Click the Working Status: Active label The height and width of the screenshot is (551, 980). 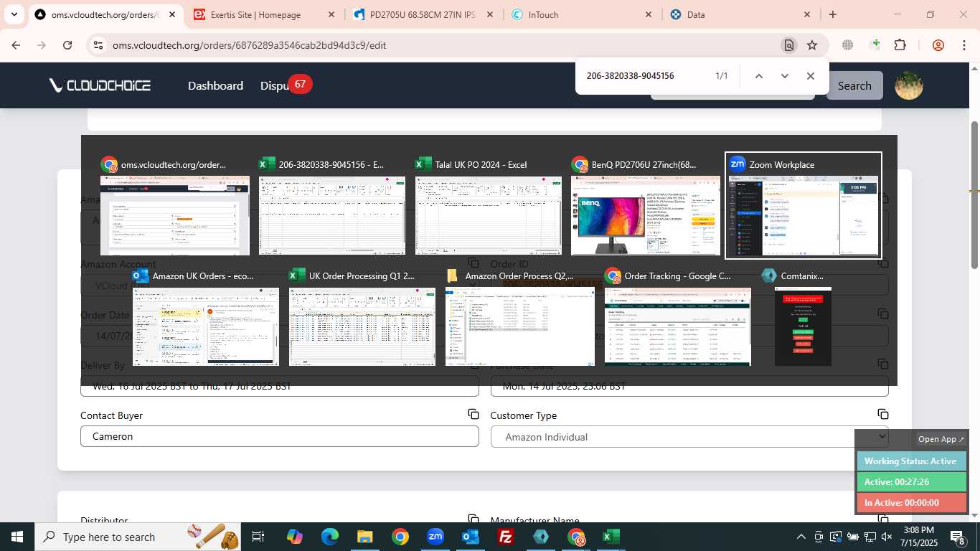click(911, 461)
